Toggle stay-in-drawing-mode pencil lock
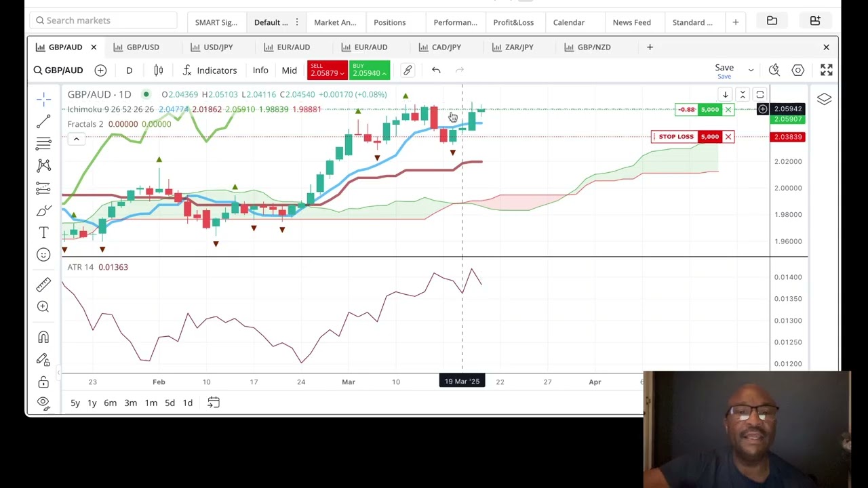Viewport: 868px width, 488px height. (43, 359)
